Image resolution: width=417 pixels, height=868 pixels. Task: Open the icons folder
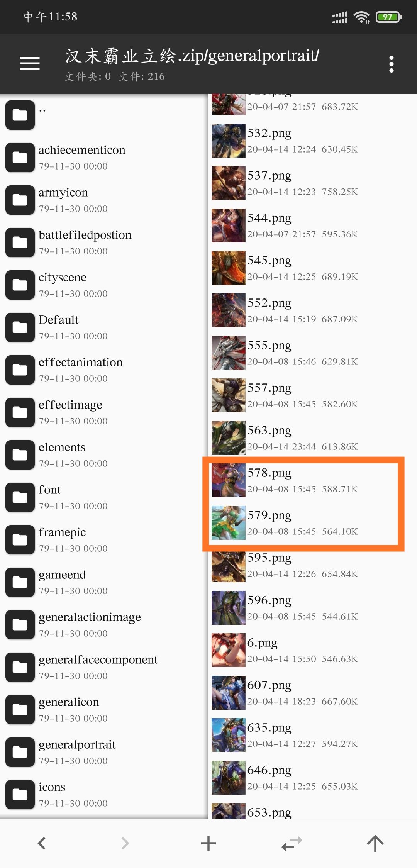tap(104, 794)
